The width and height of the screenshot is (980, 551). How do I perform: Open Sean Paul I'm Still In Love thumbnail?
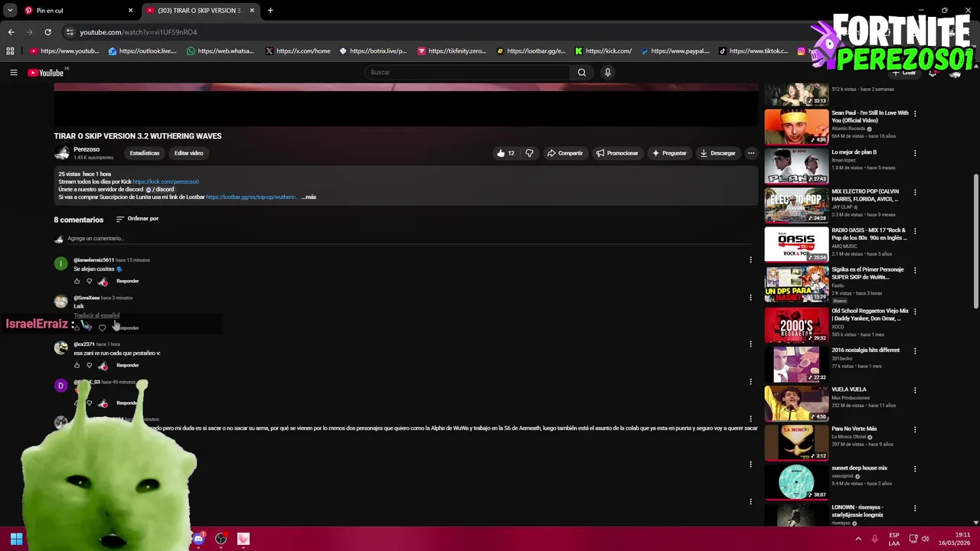tap(796, 126)
